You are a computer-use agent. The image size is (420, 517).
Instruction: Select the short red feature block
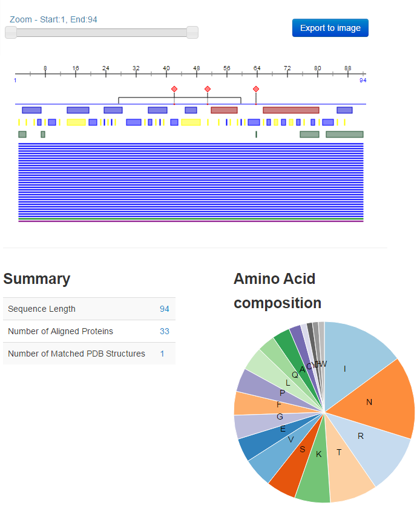coord(224,110)
